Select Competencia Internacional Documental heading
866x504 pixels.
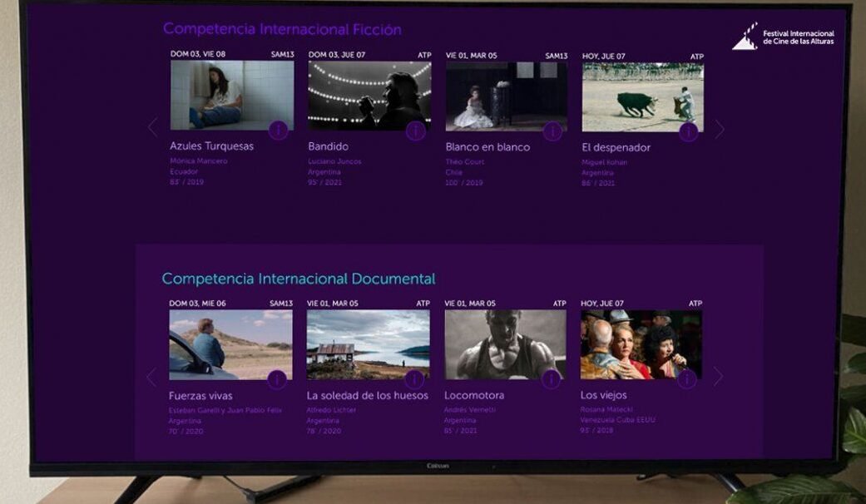pos(299,278)
